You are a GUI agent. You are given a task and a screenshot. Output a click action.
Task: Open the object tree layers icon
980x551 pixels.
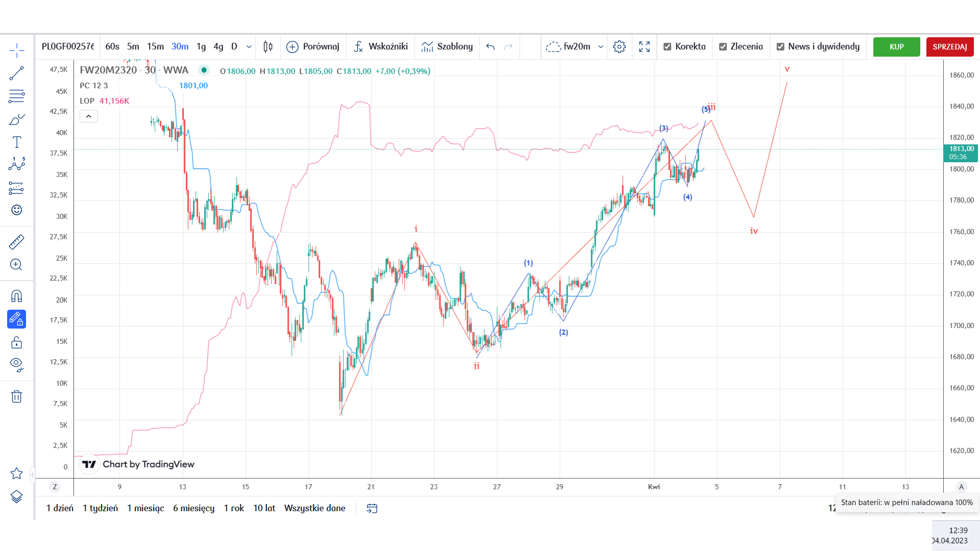tap(16, 496)
